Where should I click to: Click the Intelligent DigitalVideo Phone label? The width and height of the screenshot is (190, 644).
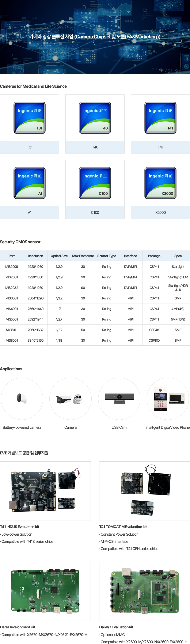168,427
